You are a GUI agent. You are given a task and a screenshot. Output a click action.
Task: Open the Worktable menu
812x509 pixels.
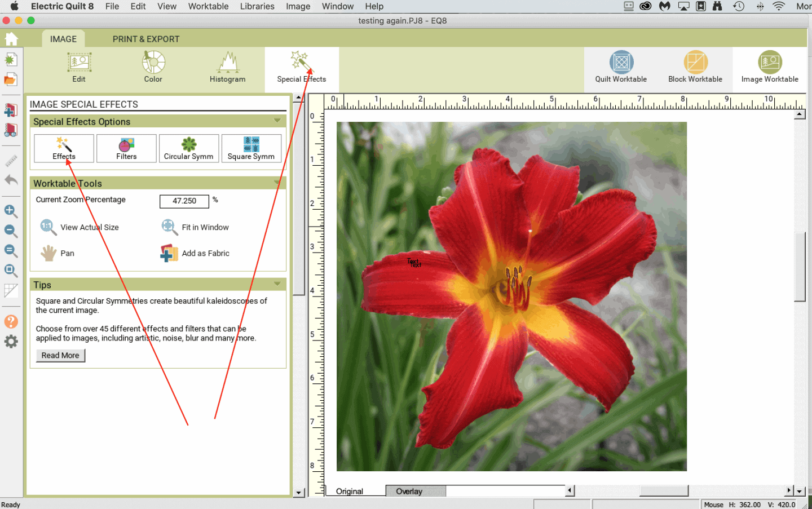208,6
